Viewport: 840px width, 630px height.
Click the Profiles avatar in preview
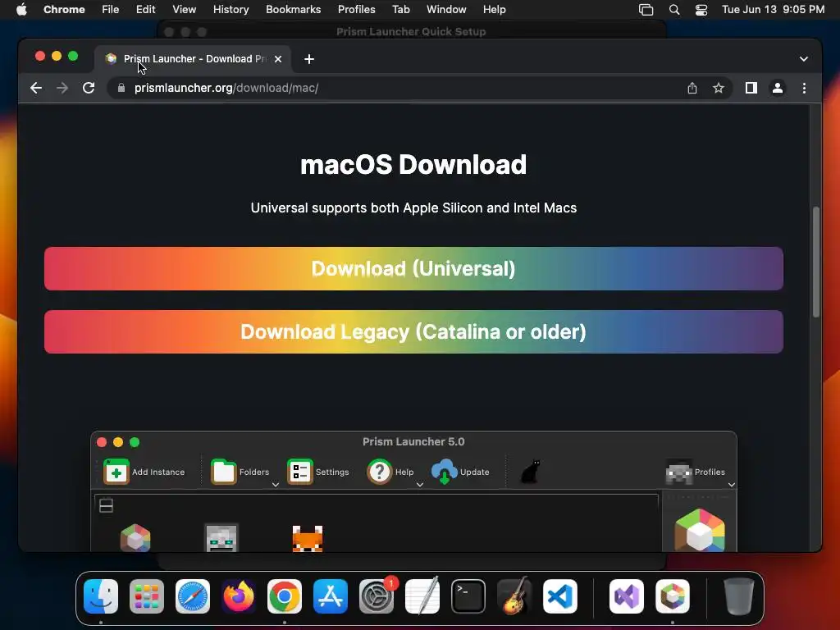point(678,472)
